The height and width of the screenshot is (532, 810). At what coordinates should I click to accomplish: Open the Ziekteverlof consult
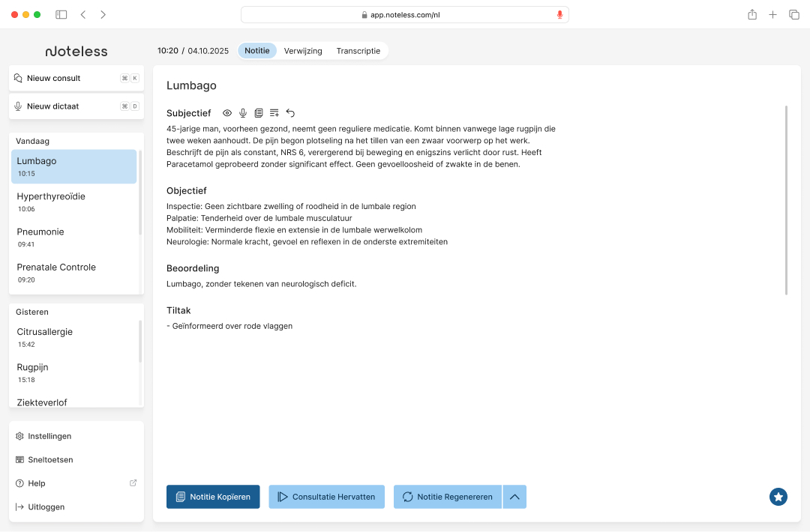tap(73, 402)
